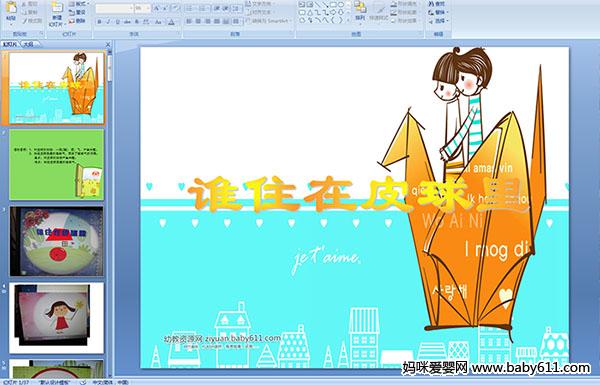Click the language indicator in status bar
This screenshot has width=600, height=385.
tap(110, 382)
